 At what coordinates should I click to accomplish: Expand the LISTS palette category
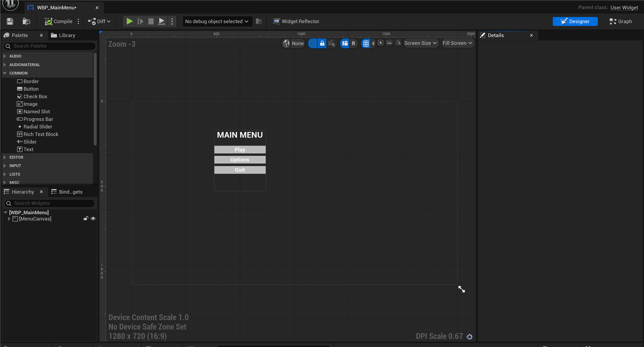(5, 174)
